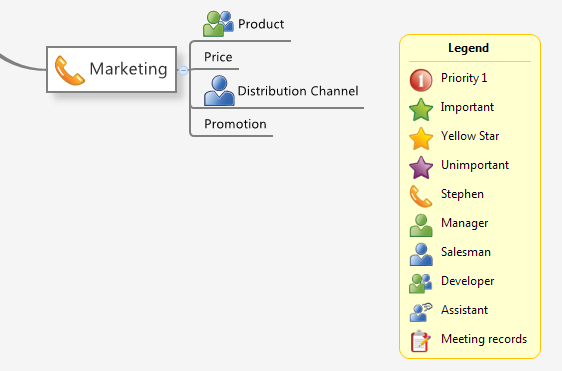Select the green Important star icon
The width and height of the screenshot is (562, 371).
(421, 109)
